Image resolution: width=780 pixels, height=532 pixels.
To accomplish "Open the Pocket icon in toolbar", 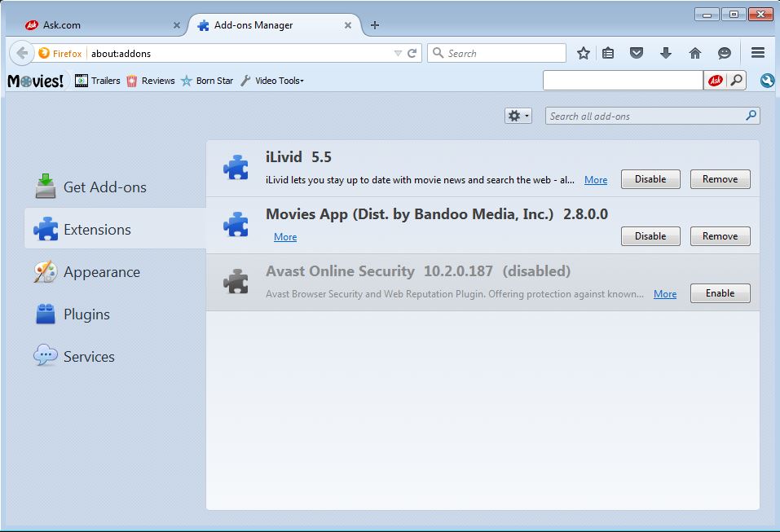I will (637, 53).
